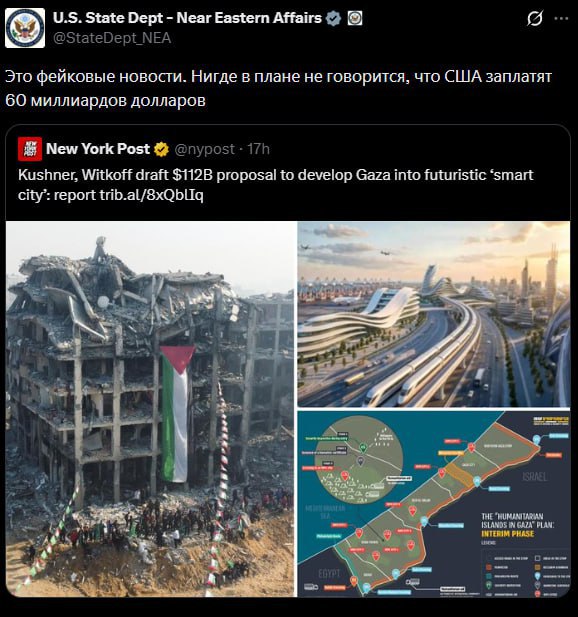
Task: View the futuristic smart city rendering
Action: [434, 314]
